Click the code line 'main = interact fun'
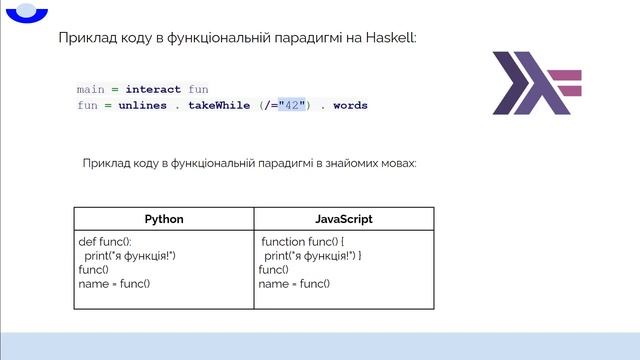The width and height of the screenshot is (640, 360). coord(142,89)
